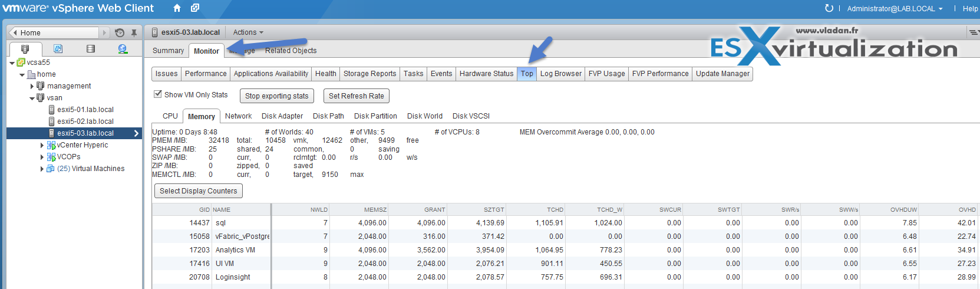Viewport: 980px width, 289px height.
Task: Switch to the Summary tab
Action: (x=168, y=51)
